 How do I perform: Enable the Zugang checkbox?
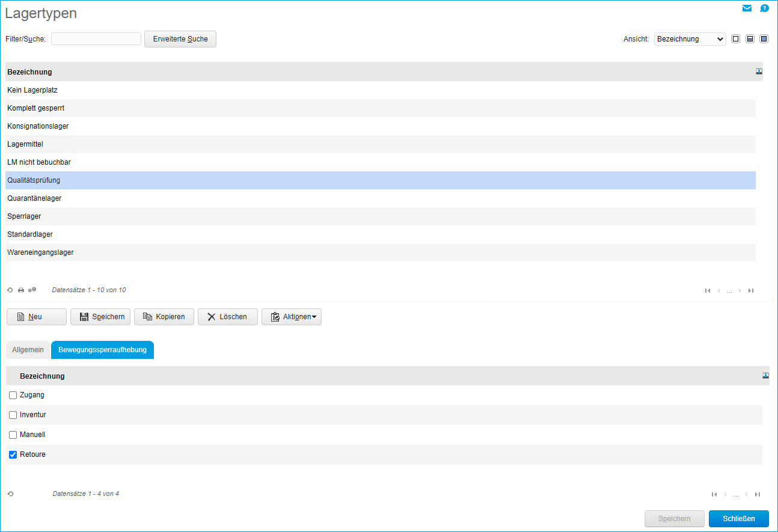[x=13, y=396]
